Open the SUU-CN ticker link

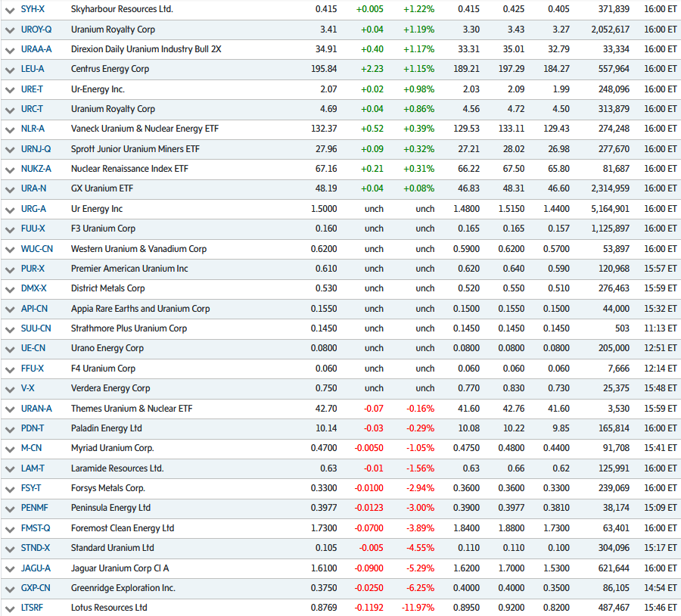[36, 328]
